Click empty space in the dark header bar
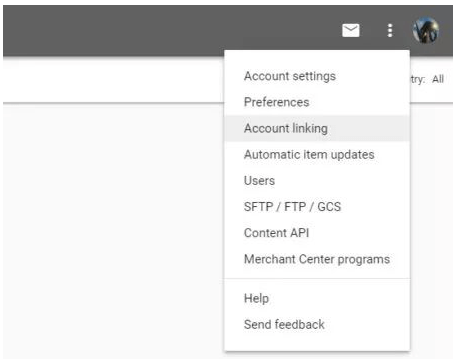Viewport: 472px width, 364px height. tap(133, 31)
